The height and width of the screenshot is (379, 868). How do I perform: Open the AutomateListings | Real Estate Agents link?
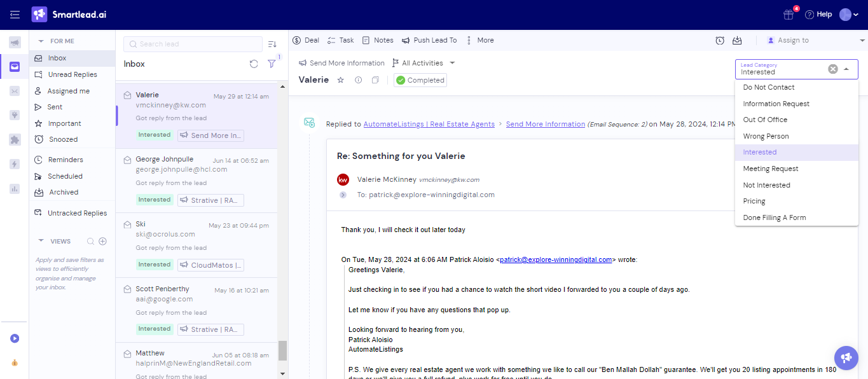coord(429,124)
